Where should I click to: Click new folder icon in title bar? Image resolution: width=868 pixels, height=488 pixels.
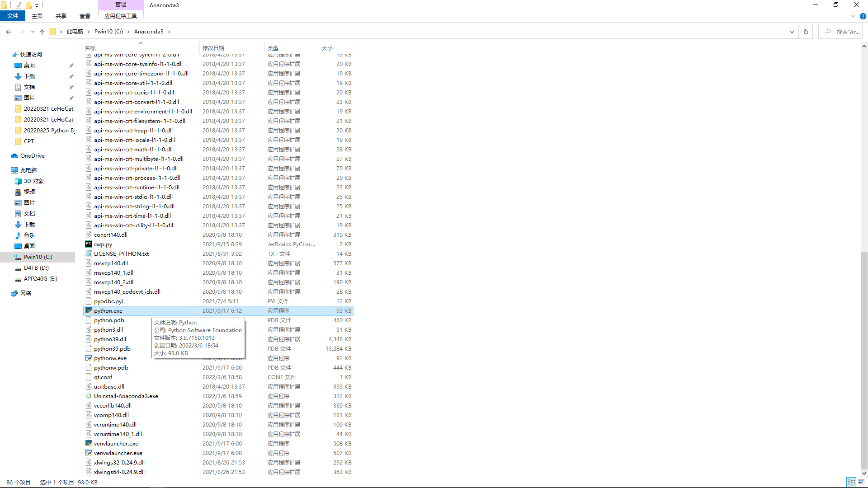click(x=28, y=5)
